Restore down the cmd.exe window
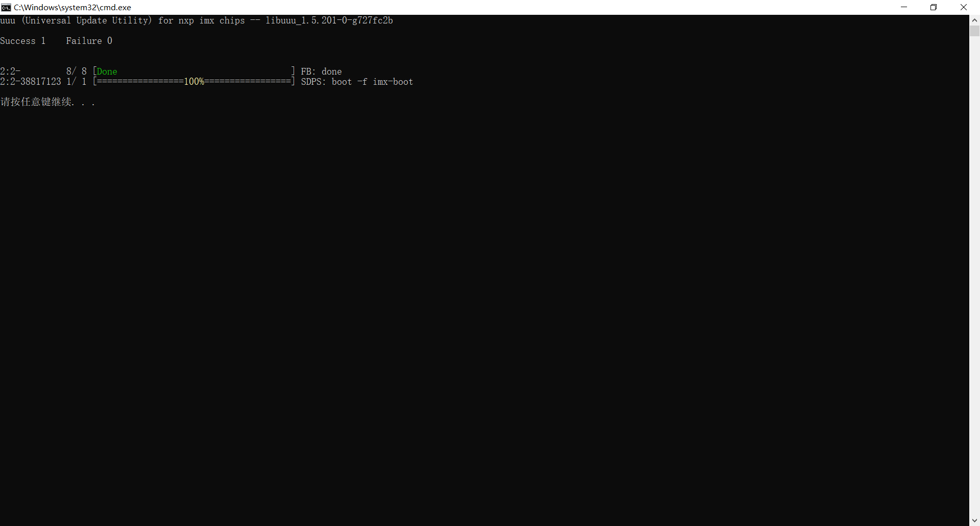 934,7
